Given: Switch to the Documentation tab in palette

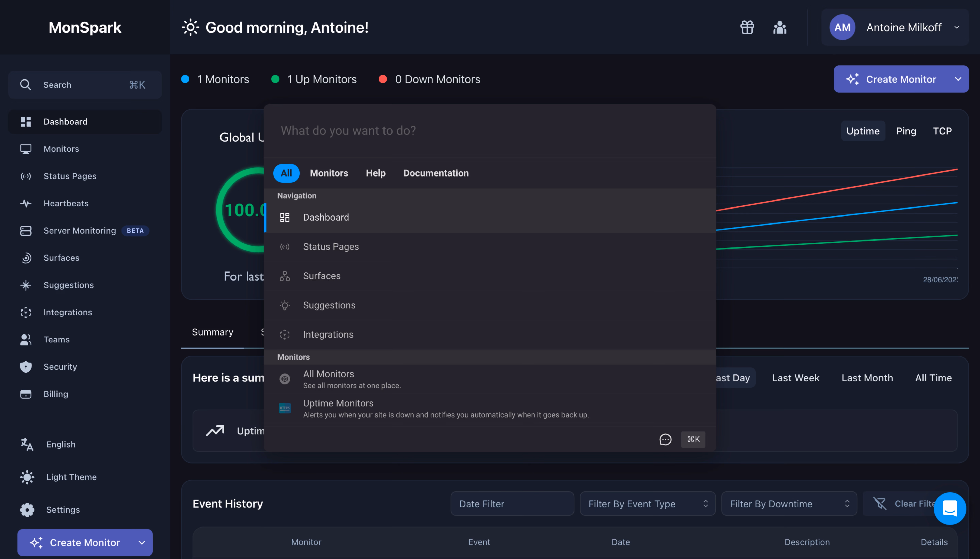Looking at the screenshot, I should coord(436,173).
